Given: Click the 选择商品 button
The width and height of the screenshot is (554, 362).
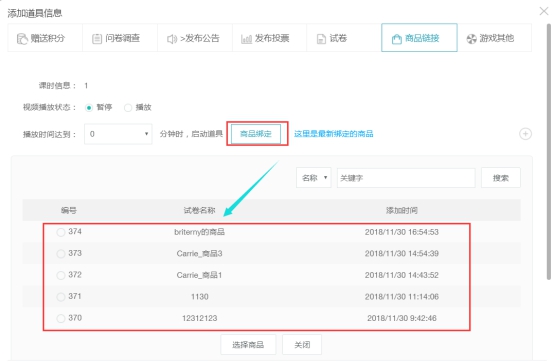Looking at the screenshot, I should pyautogui.click(x=248, y=344).
